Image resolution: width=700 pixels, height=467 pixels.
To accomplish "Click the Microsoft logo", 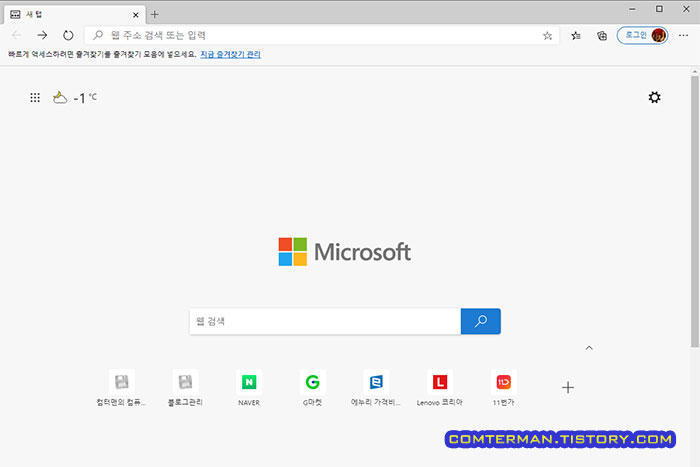I will [344, 252].
